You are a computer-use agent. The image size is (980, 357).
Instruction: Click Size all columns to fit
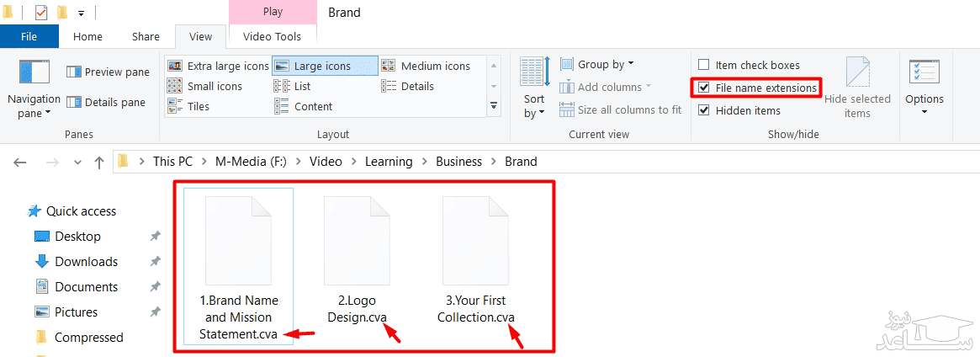(620, 109)
